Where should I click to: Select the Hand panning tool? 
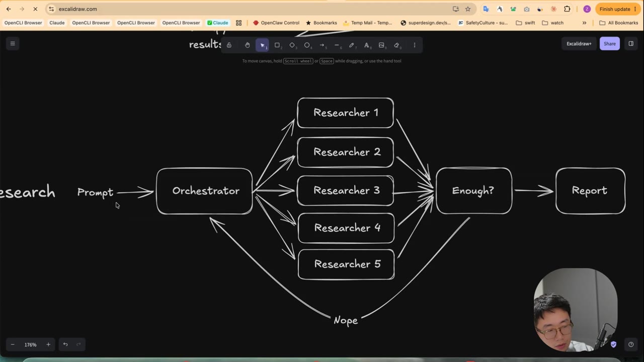[x=247, y=45]
